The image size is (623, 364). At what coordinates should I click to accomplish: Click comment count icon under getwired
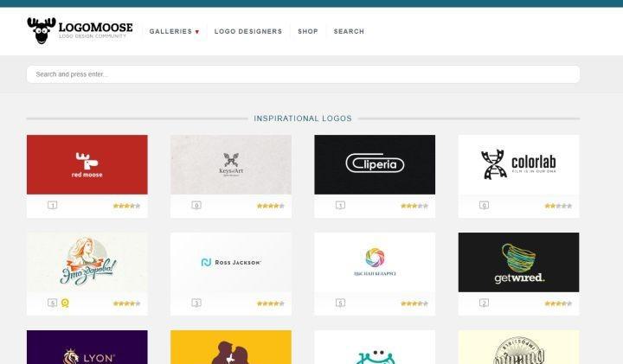tap(484, 303)
